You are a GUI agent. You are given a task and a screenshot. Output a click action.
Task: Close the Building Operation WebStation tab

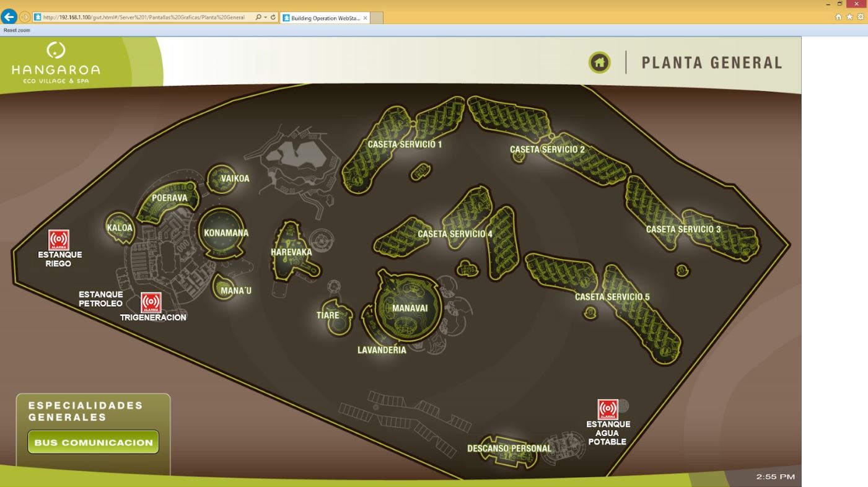pyautogui.click(x=365, y=18)
